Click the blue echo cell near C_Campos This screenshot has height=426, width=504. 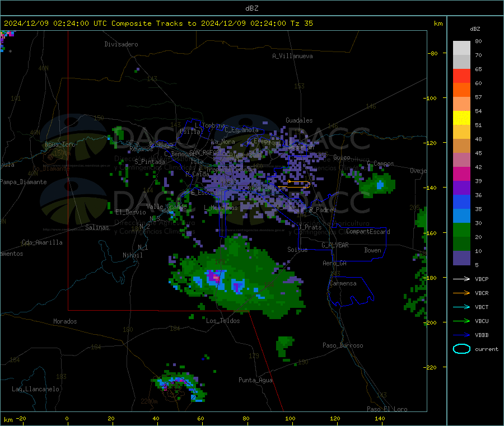(380, 185)
